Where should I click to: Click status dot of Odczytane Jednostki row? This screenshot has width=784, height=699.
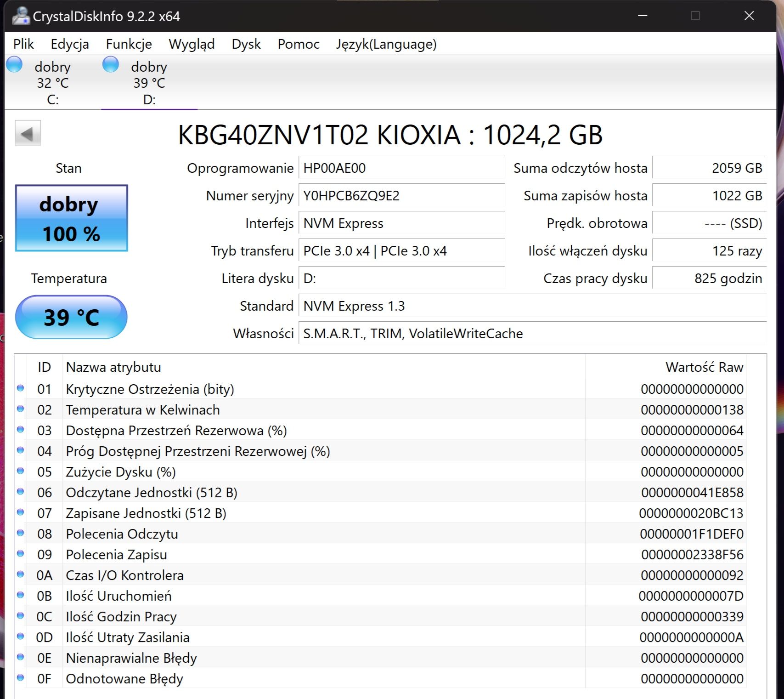click(20, 492)
